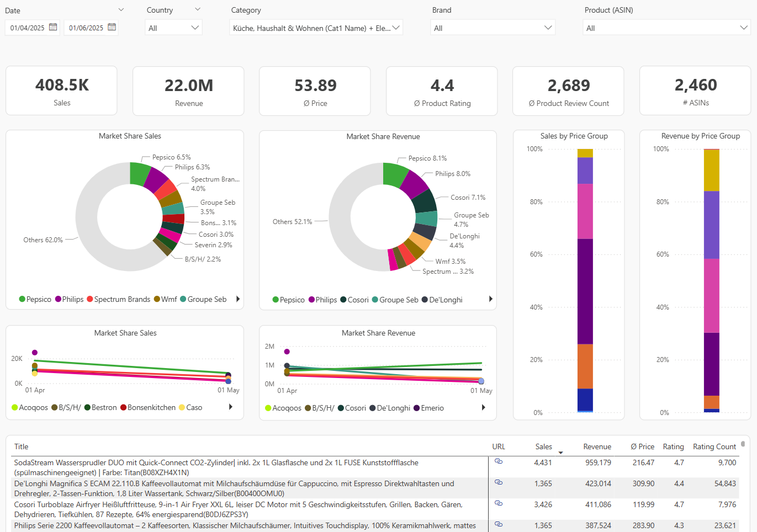
Task: Open the Category dropdown with Küche, Haushalt & Wohnen
Action: tap(316, 28)
